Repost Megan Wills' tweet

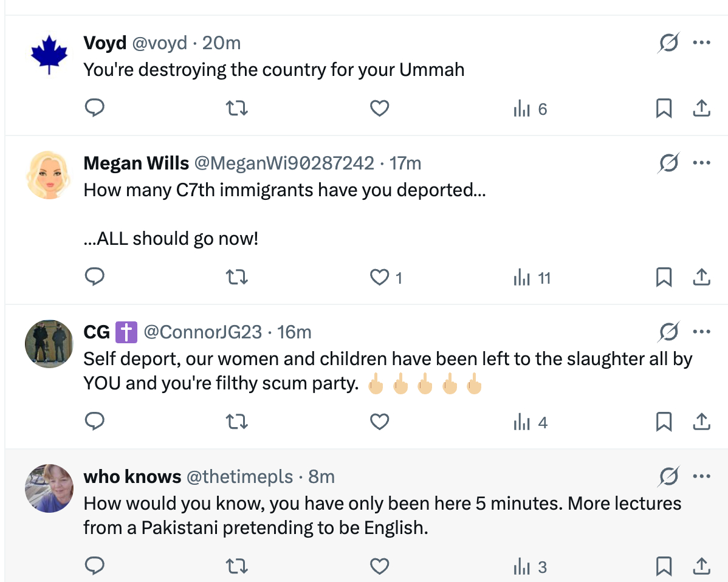pos(236,278)
